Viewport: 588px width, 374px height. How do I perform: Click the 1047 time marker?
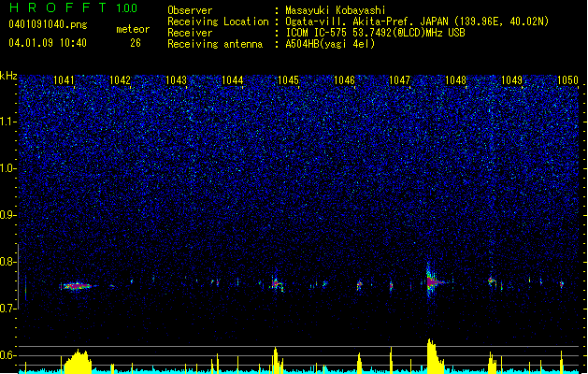(400, 80)
